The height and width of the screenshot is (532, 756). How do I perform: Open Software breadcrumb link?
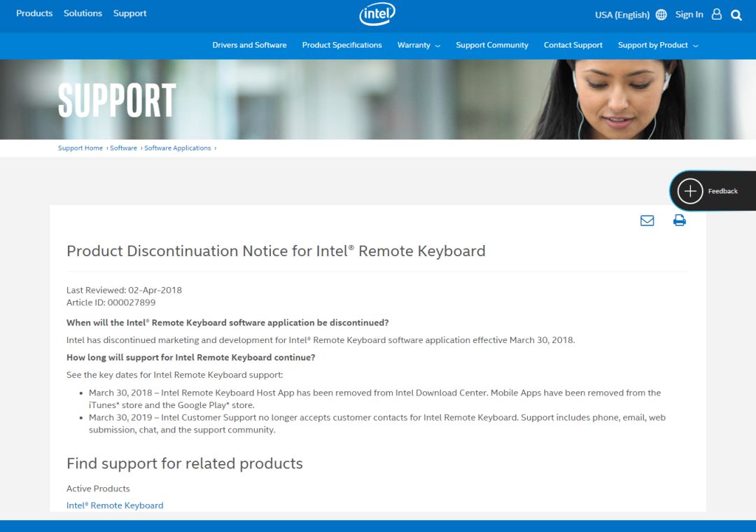coord(123,148)
